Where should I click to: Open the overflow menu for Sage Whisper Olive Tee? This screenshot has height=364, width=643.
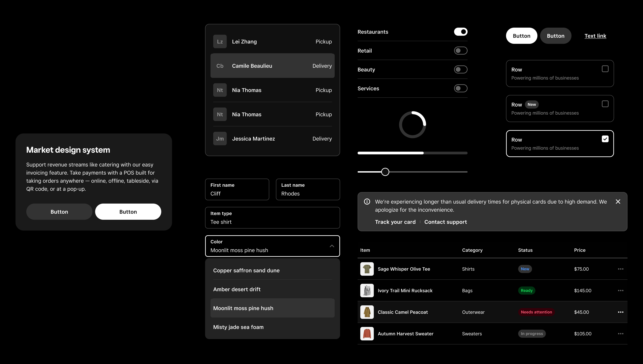(x=621, y=269)
